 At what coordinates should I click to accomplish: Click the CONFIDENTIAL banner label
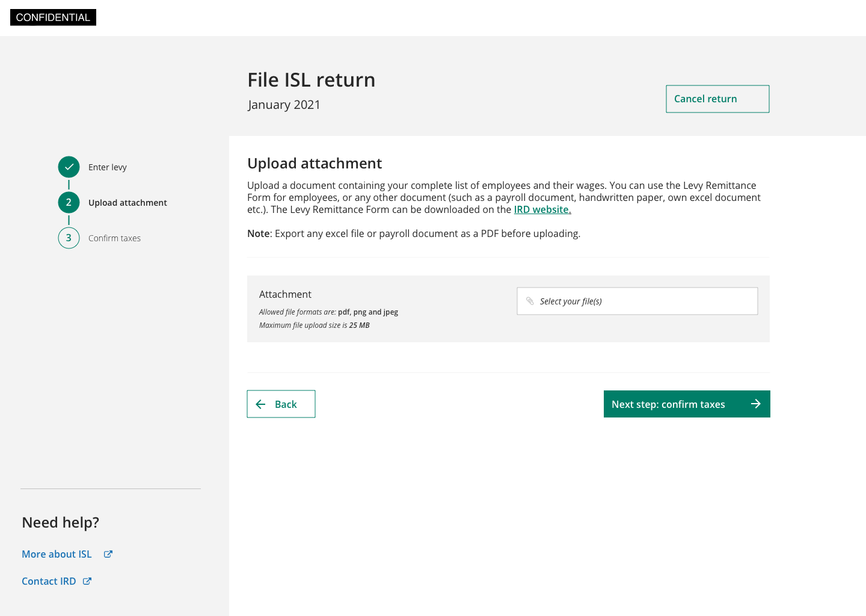coord(53,17)
